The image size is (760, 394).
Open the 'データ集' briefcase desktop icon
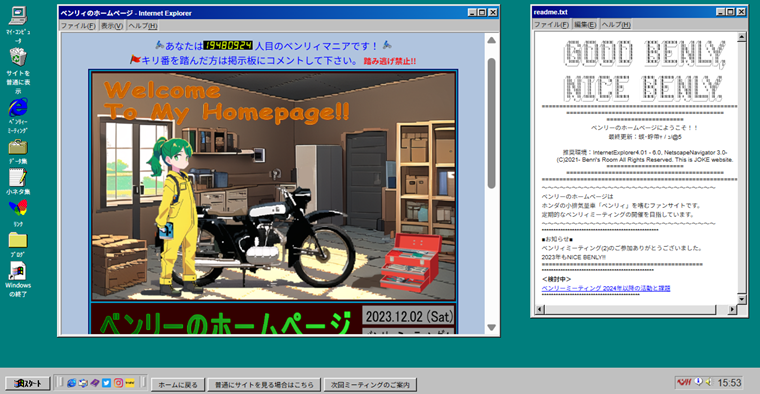(x=18, y=152)
